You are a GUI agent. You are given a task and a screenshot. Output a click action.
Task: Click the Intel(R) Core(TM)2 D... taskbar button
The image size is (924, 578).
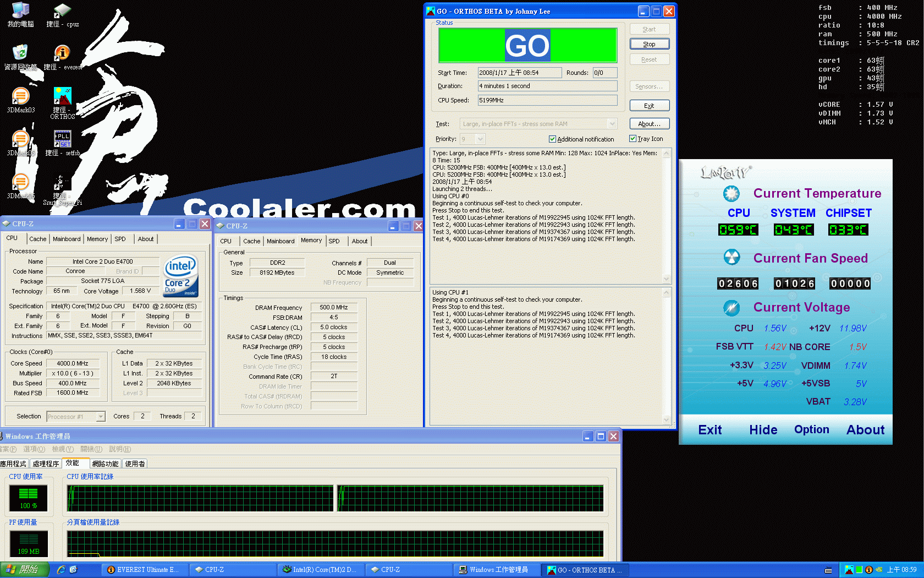click(x=320, y=570)
